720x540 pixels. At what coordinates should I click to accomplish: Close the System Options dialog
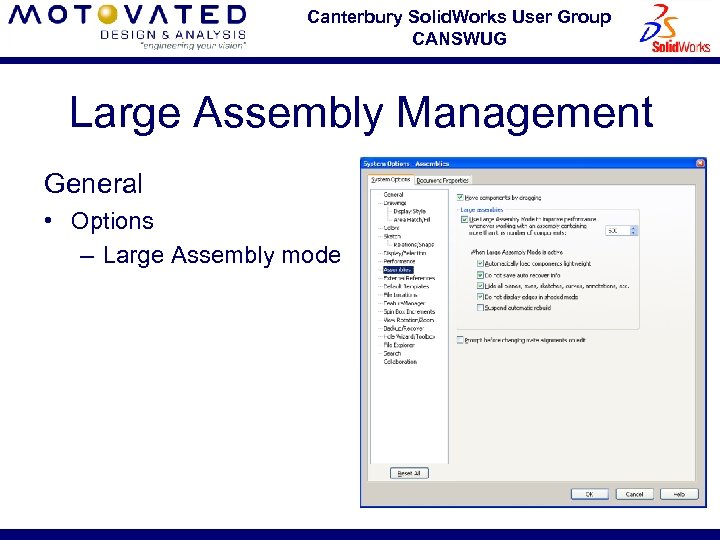(700, 163)
